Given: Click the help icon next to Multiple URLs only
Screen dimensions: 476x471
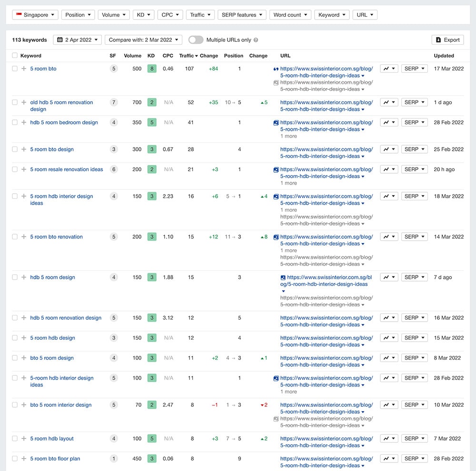Looking at the screenshot, I should coord(256,40).
